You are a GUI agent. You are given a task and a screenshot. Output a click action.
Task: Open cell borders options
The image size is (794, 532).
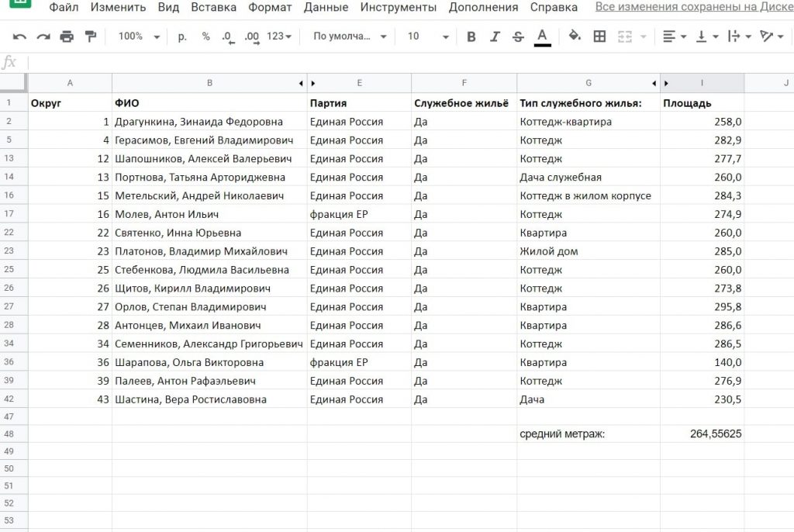pos(599,36)
